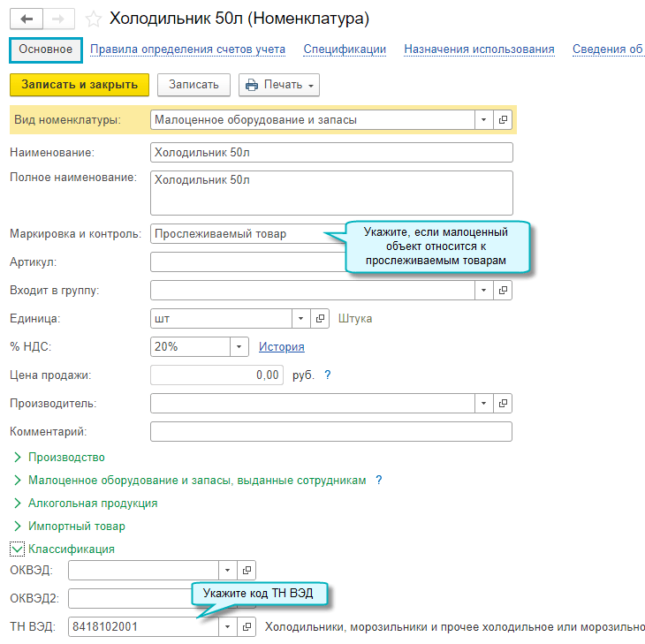Screen dimensions: 645x644
Task: Open the Входит в группу dropdown list
Action: (484, 291)
